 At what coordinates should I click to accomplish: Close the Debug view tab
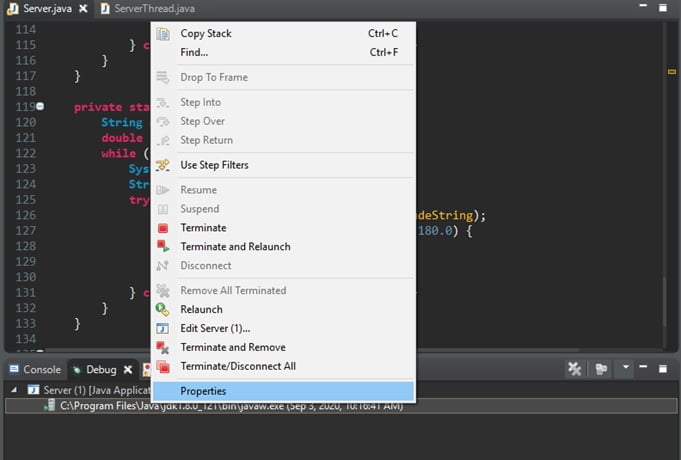(128, 370)
